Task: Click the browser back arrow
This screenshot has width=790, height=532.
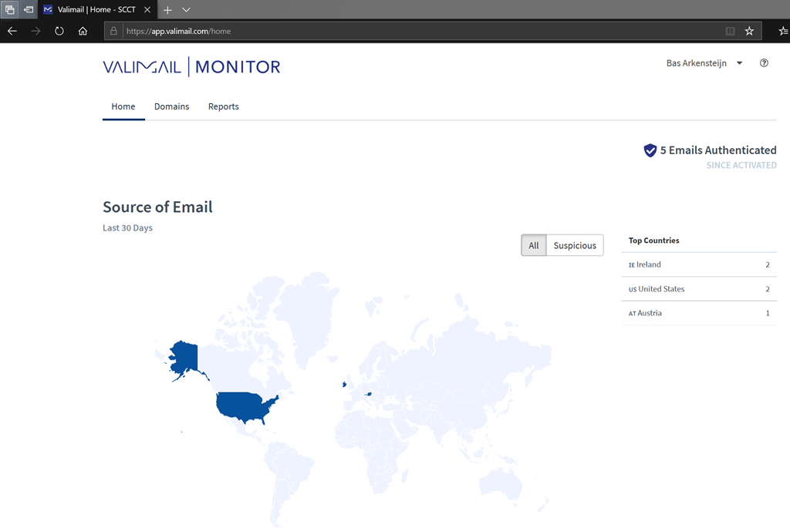Action: coord(12,32)
